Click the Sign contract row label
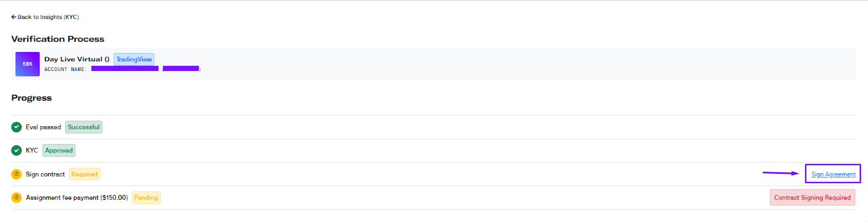 click(45, 174)
